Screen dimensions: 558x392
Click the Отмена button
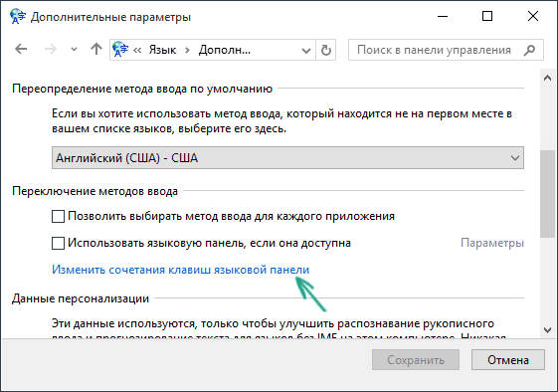[508, 360]
